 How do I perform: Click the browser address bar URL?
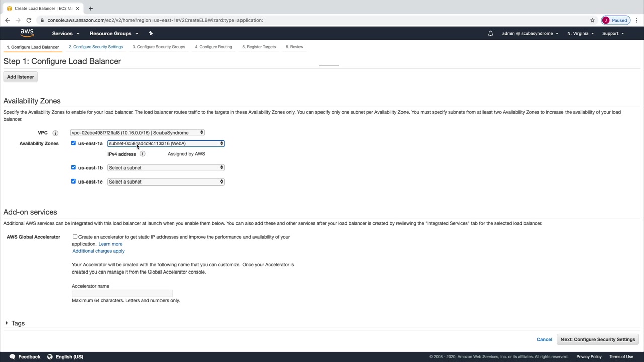click(x=155, y=20)
